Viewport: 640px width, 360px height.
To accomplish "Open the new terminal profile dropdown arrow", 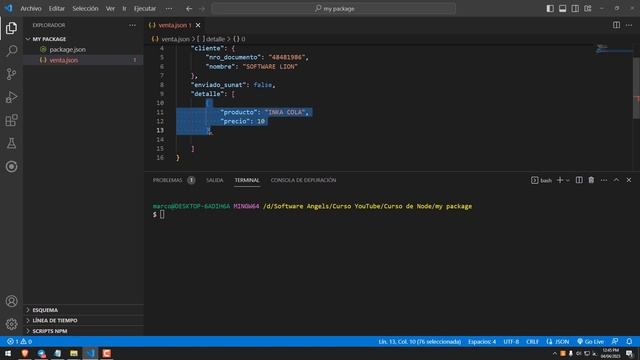I will 568,180.
